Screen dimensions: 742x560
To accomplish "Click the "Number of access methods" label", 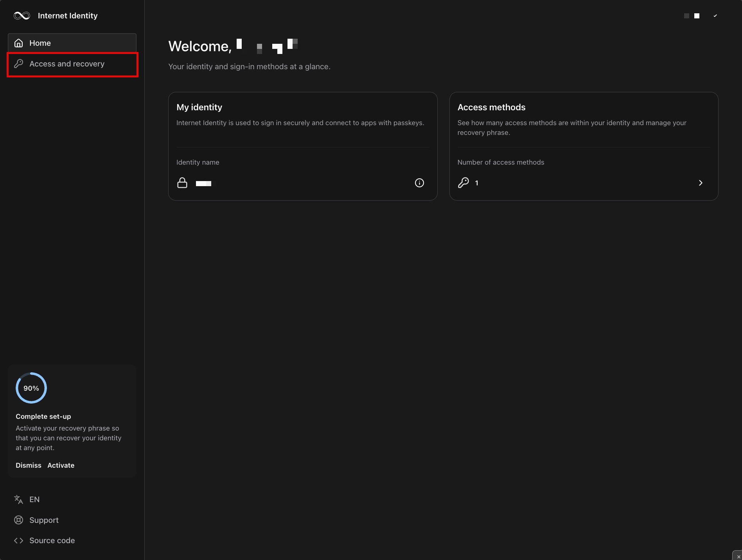I will (x=501, y=162).
